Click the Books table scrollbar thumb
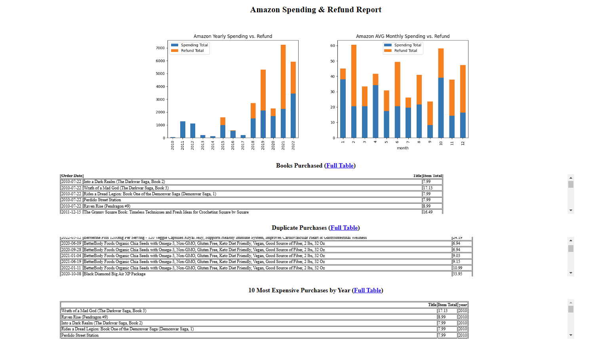Screen dimensions: 615x364 (x=571, y=185)
